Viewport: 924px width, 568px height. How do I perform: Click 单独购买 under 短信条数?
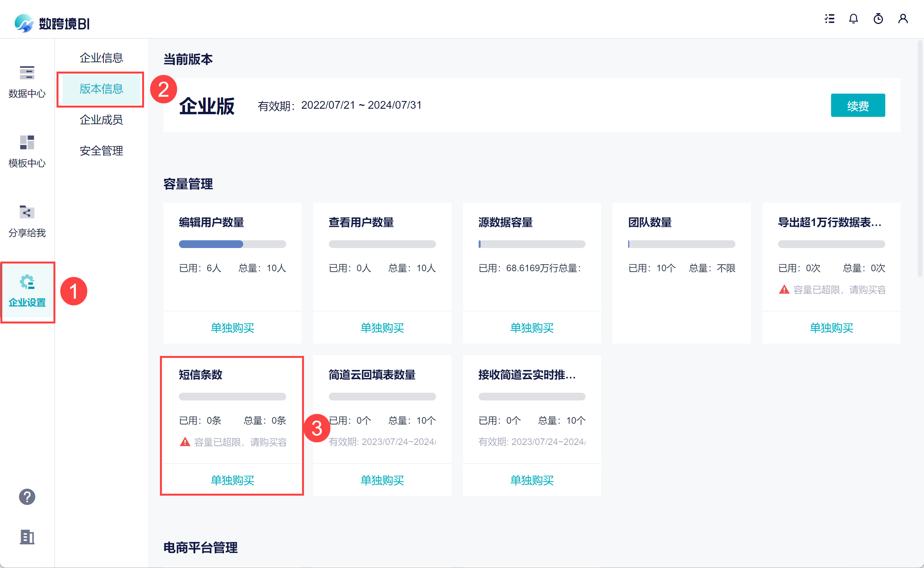pos(232,480)
